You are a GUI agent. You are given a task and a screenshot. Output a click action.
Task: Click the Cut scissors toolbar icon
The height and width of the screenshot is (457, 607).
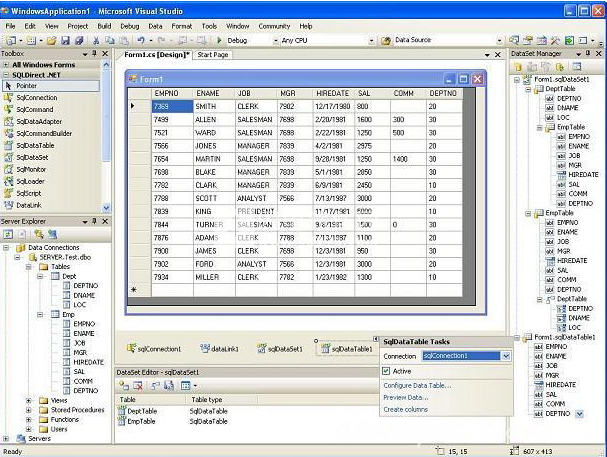tap(96, 40)
